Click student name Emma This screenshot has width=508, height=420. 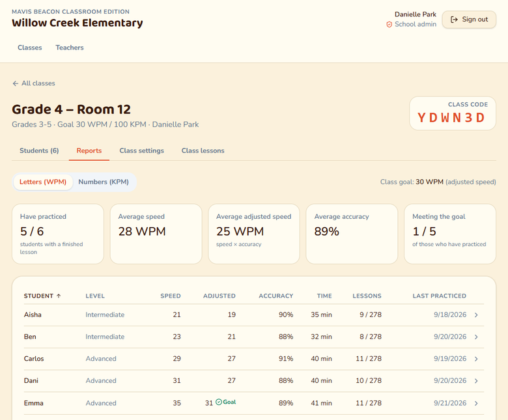pos(34,403)
